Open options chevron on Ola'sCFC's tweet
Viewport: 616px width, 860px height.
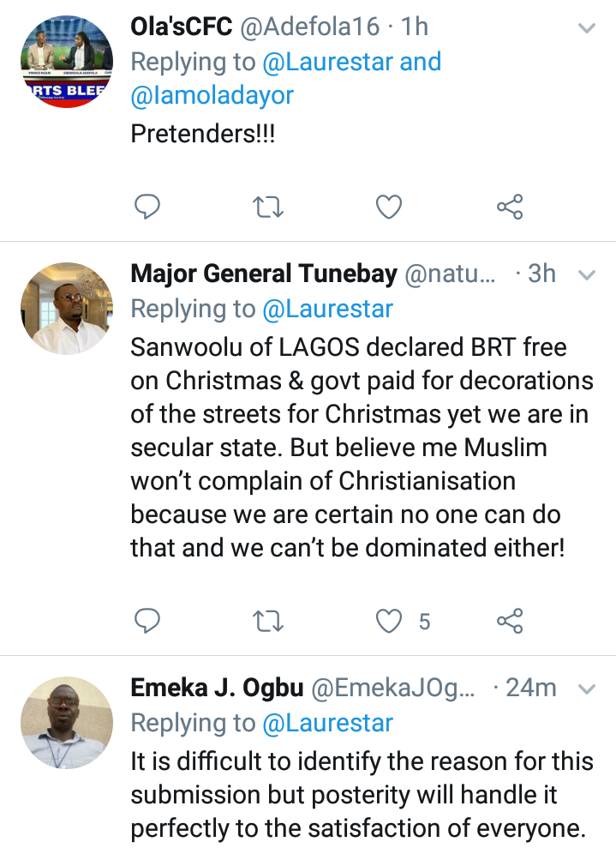coord(587,28)
